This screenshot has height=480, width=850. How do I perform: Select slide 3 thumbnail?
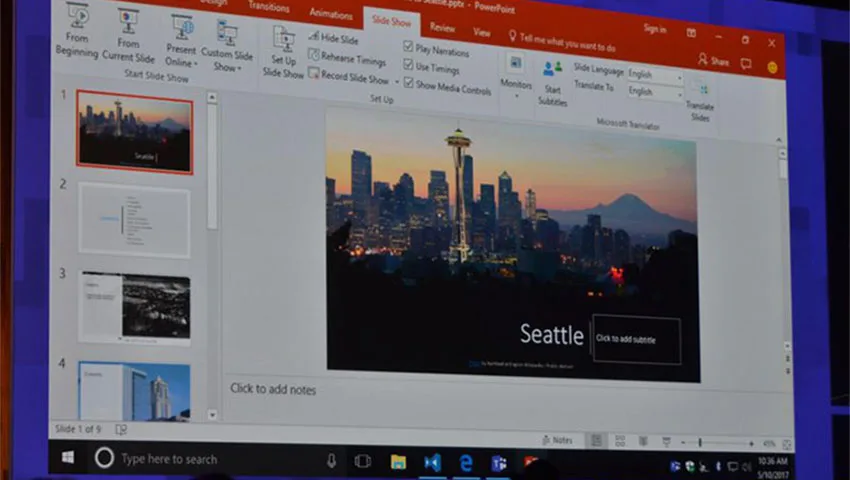pyautogui.click(x=134, y=308)
